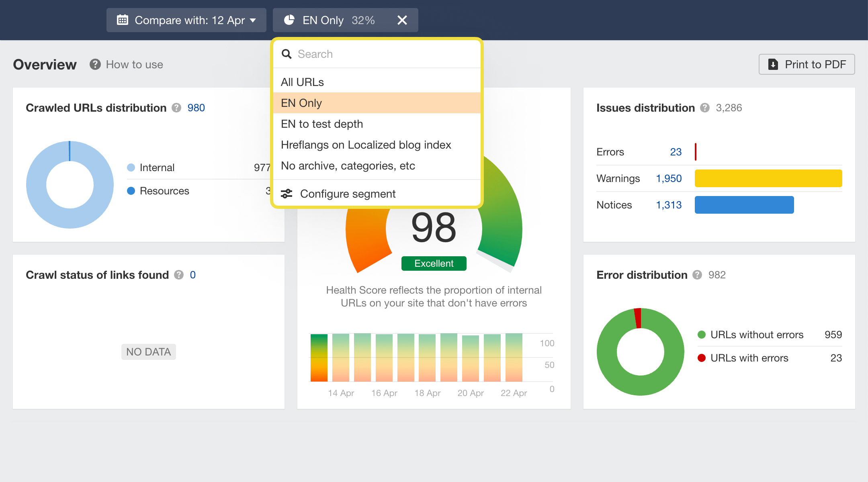Click the question icon beside How to use
The image size is (868, 482).
pyautogui.click(x=95, y=64)
